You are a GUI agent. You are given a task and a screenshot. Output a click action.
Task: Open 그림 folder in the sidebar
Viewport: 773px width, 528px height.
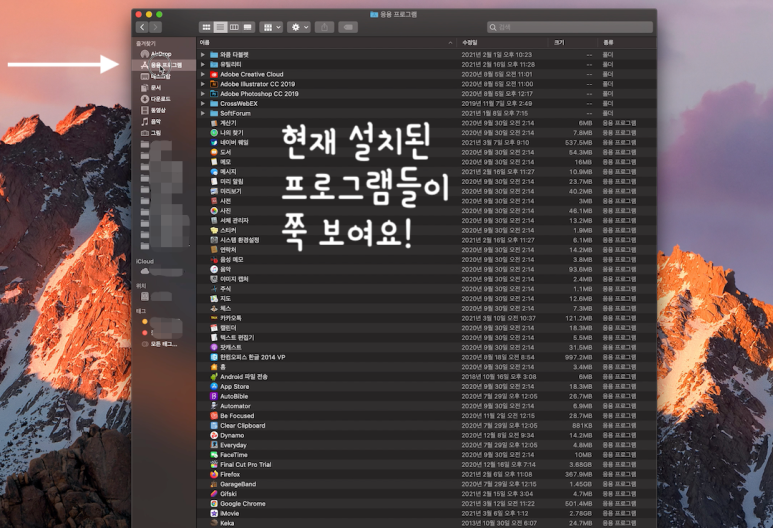[151, 133]
